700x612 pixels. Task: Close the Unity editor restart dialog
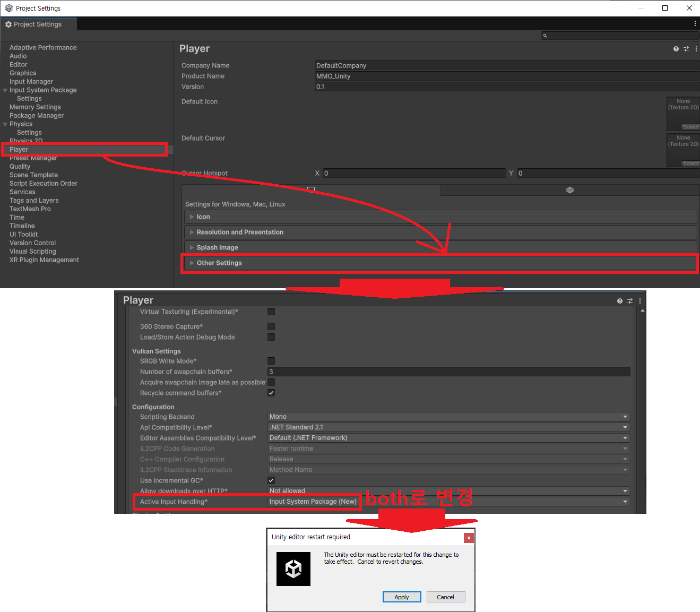(x=469, y=538)
